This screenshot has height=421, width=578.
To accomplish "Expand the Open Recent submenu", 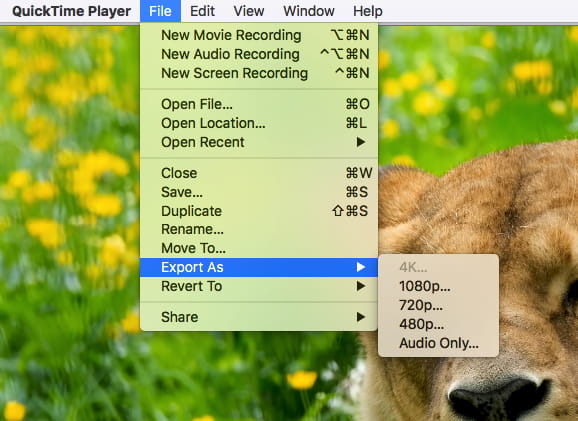I will pos(259,142).
